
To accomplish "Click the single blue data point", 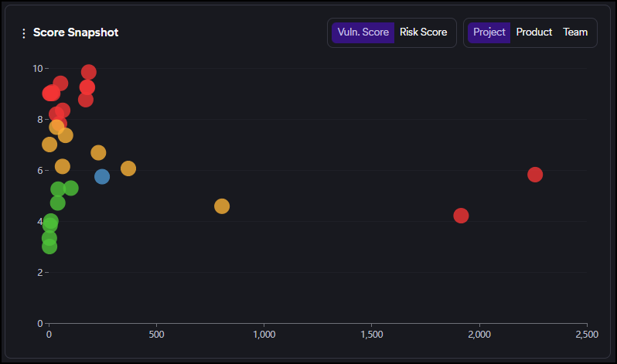I will [102, 176].
